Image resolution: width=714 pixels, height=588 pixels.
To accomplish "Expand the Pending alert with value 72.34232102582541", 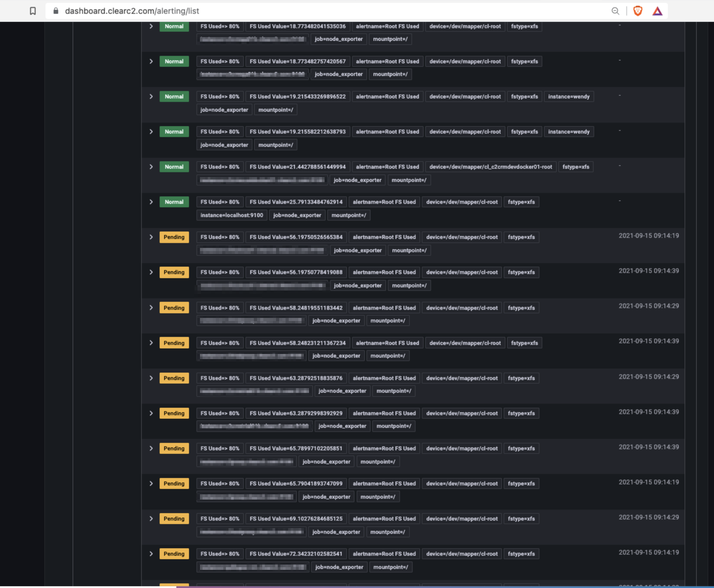I will [x=151, y=553].
